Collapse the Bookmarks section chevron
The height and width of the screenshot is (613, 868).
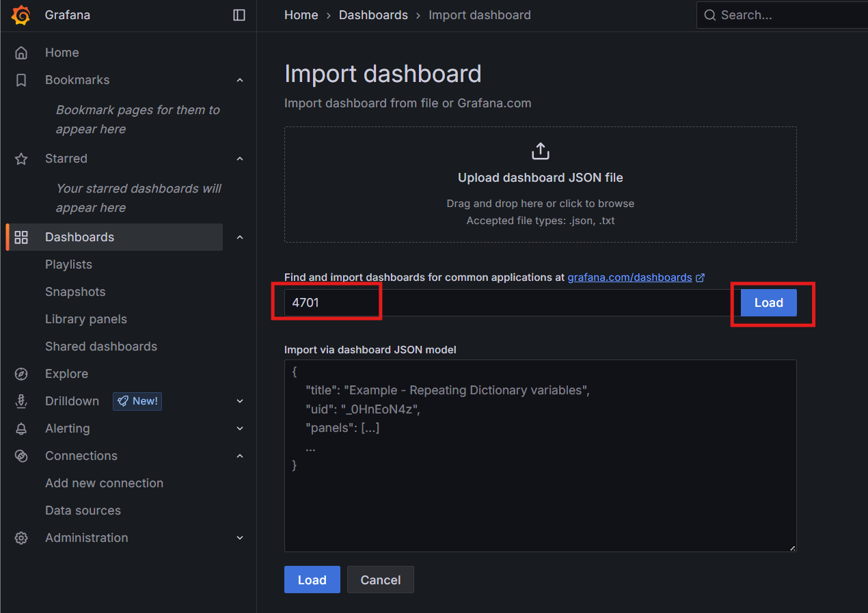(240, 80)
